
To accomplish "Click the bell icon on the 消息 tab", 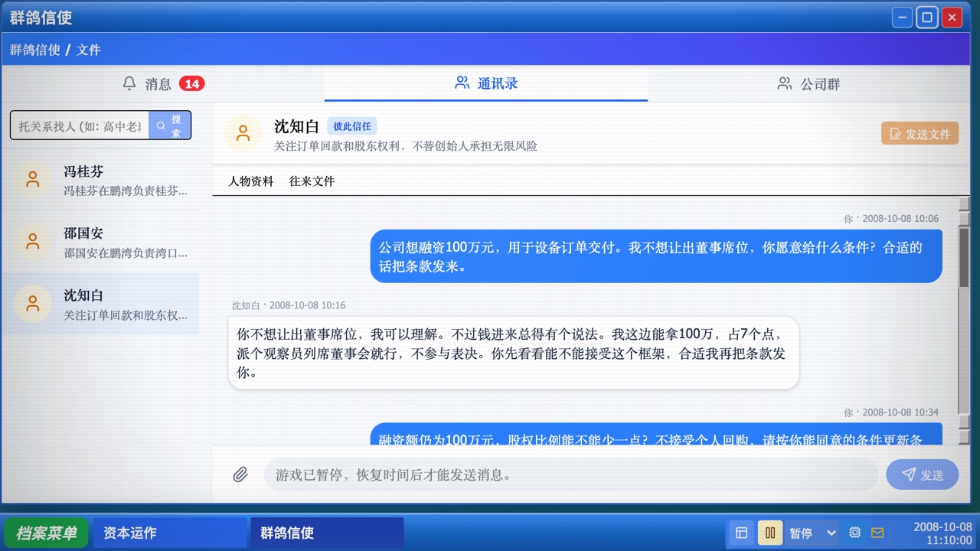I will tap(129, 83).
